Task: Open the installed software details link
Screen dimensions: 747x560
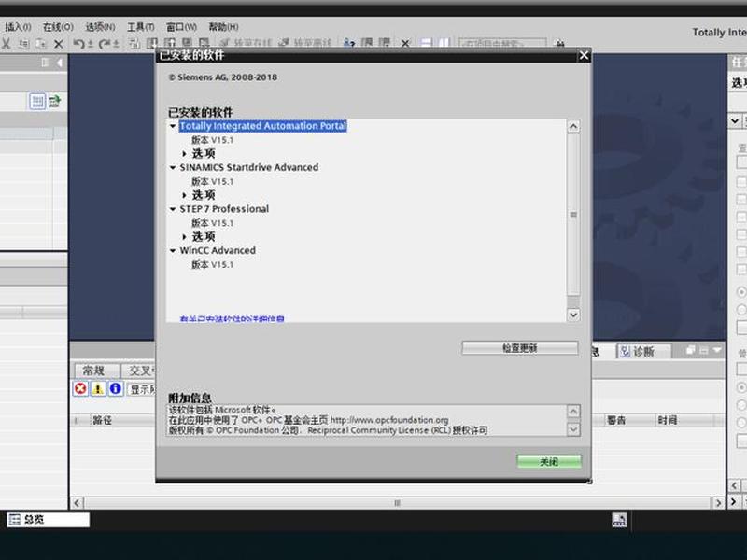Action: [x=232, y=318]
